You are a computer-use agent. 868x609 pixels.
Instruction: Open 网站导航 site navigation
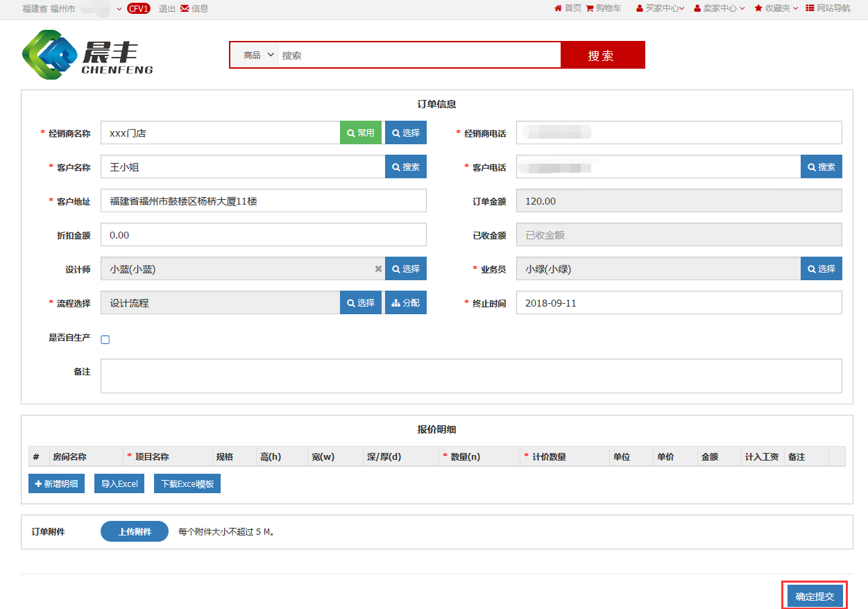(x=828, y=8)
